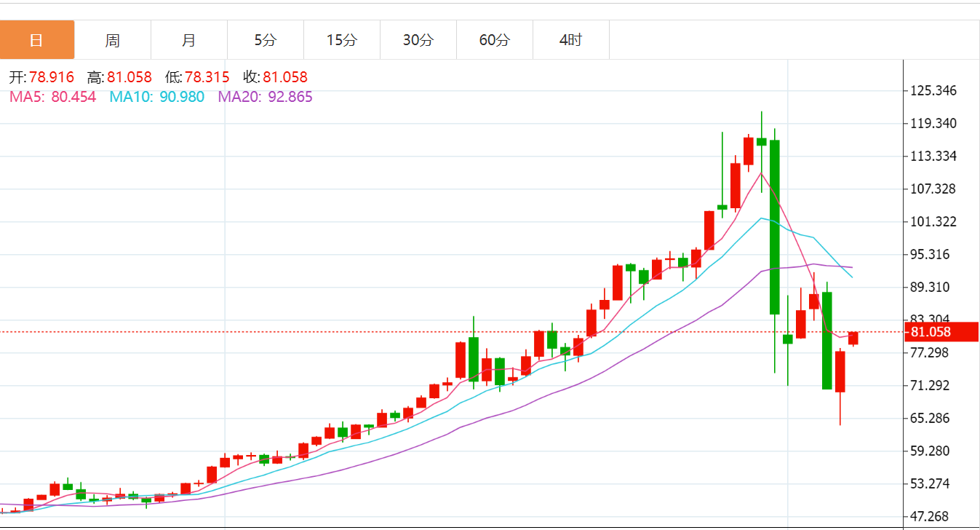Open the 月 monthly chart tab

point(189,40)
